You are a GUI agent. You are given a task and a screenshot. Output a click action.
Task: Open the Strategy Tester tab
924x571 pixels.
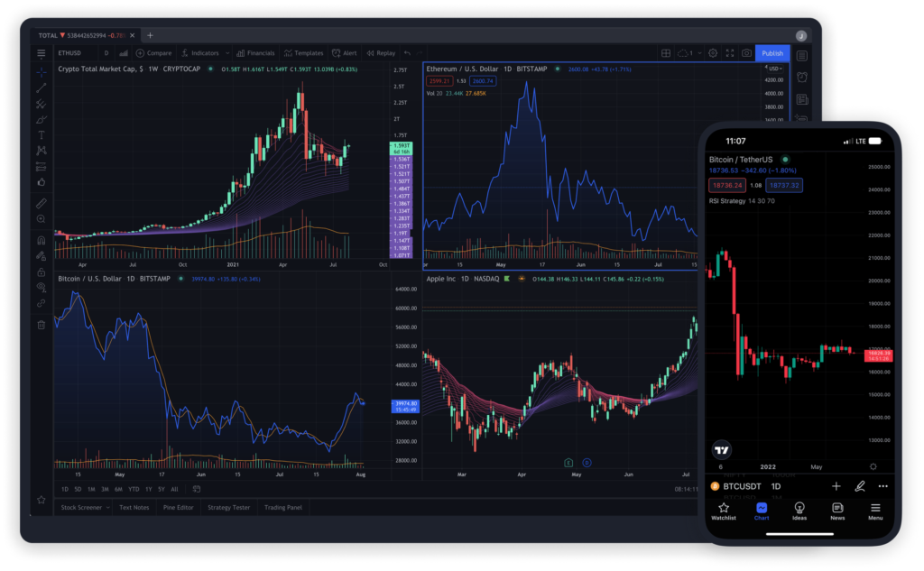(x=228, y=507)
